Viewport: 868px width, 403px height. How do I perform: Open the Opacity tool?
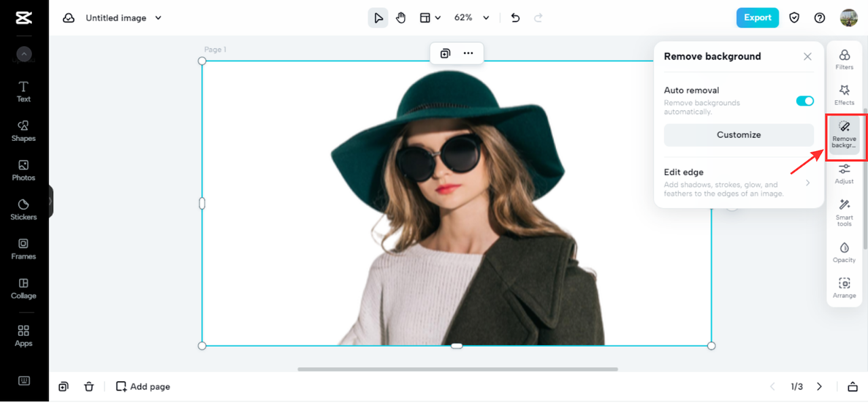[x=844, y=252]
